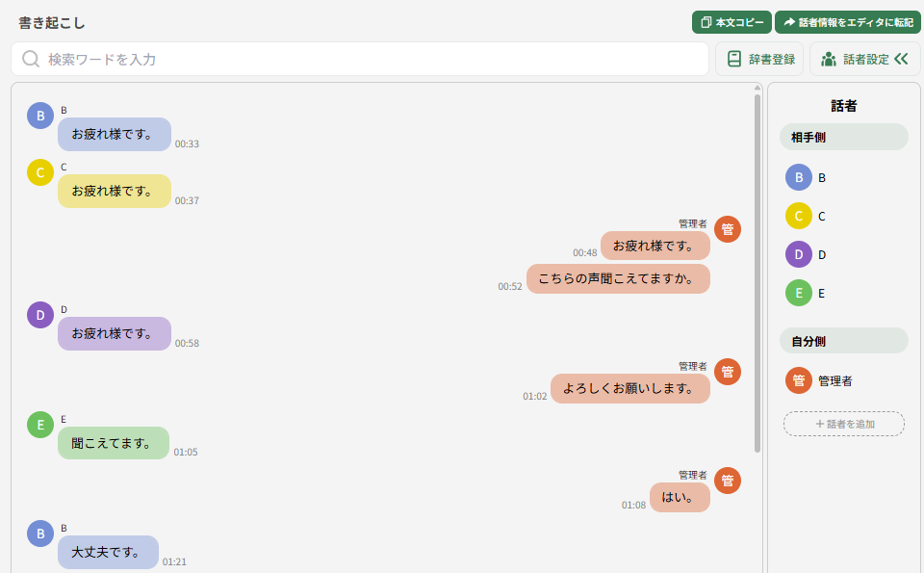Open 辞書登録 dictionary registration
The width and height of the screenshot is (924, 573).
click(759, 59)
